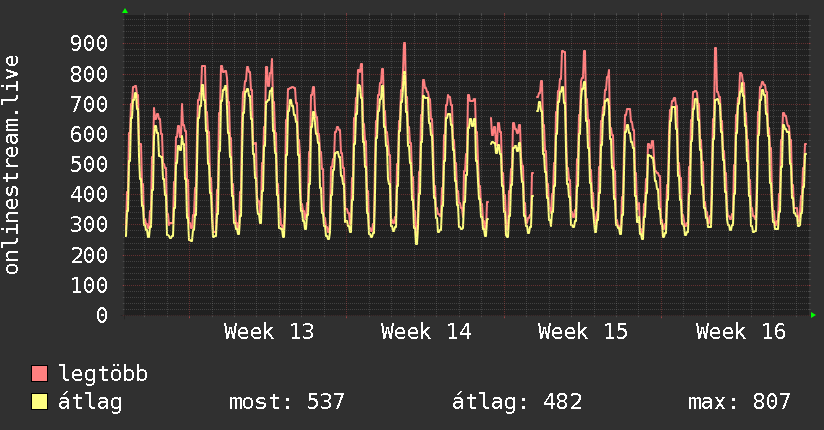Click the green arrow atop the y-axis
This screenshot has height=430, width=824.
pyautogui.click(x=125, y=11)
